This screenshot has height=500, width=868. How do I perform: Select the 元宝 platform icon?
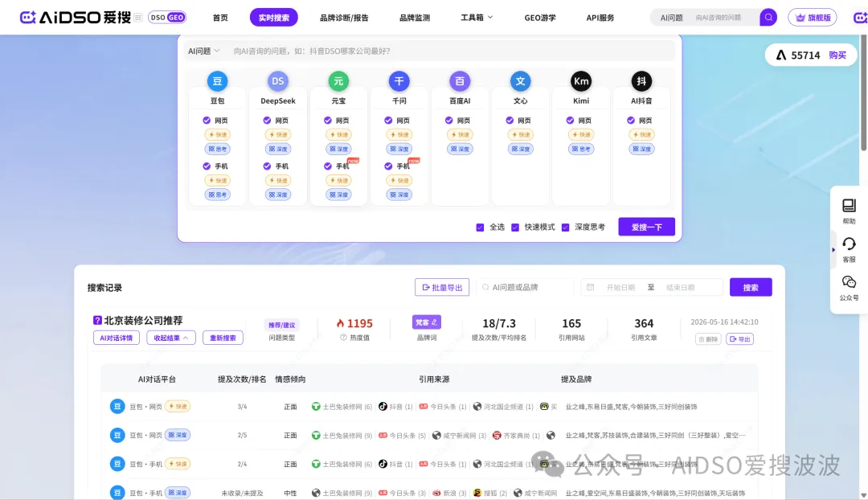(338, 81)
